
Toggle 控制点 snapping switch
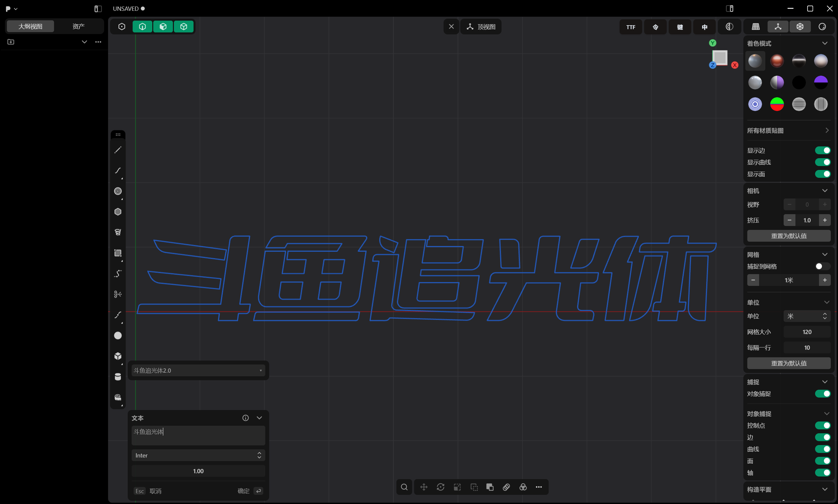(x=822, y=425)
